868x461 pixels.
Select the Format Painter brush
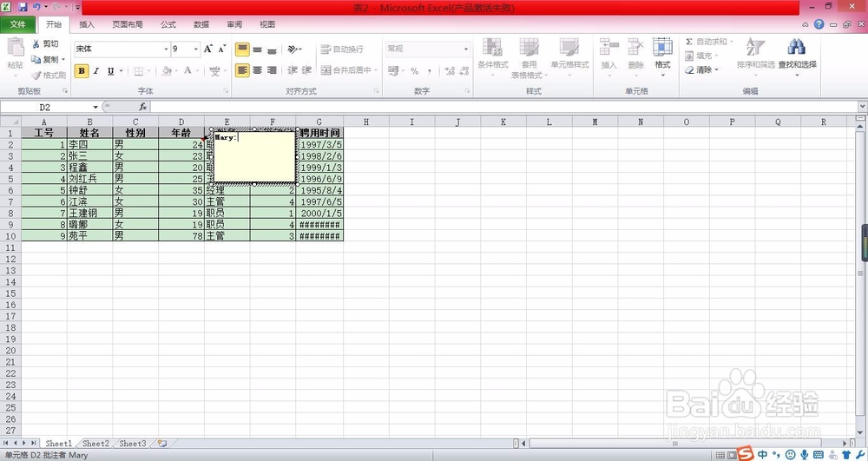pyautogui.click(x=36, y=76)
